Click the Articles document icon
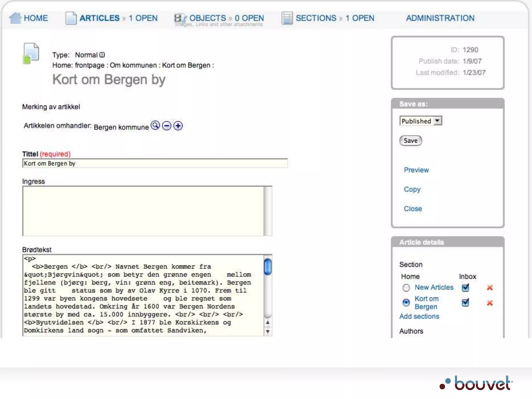 click(71, 18)
